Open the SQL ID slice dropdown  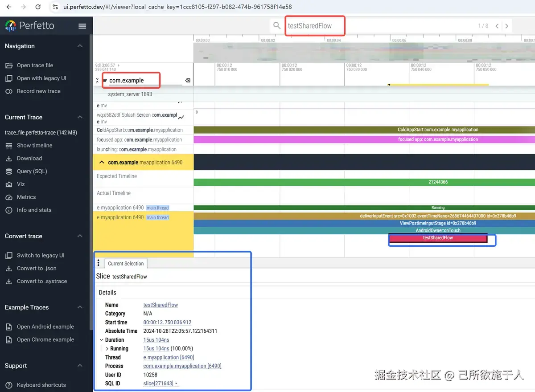[x=176, y=384]
